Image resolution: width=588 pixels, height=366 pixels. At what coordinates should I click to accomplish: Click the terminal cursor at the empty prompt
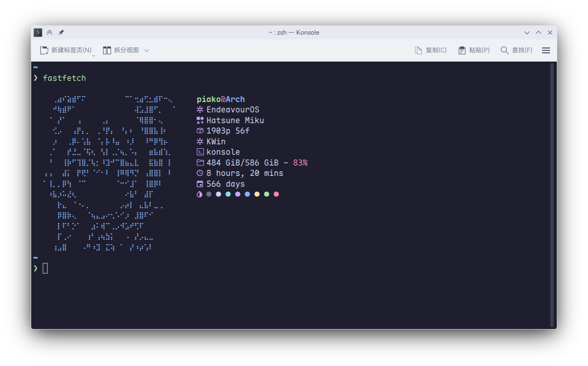click(45, 268)
